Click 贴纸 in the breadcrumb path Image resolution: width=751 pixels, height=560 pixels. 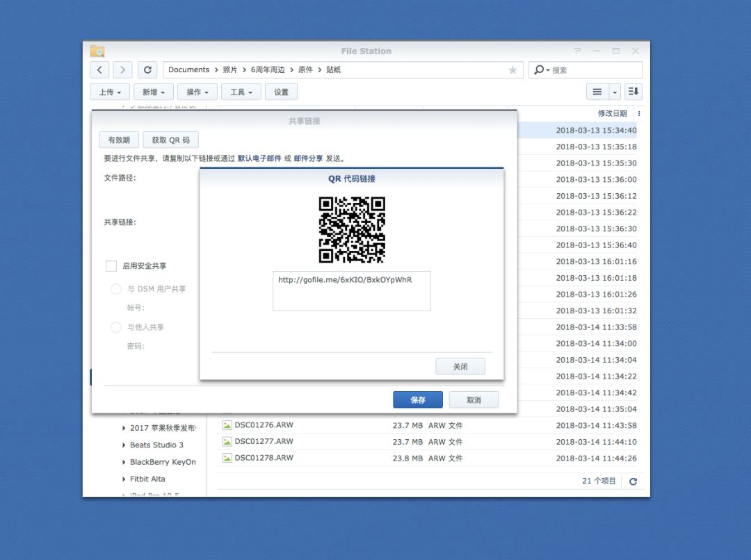333,70
